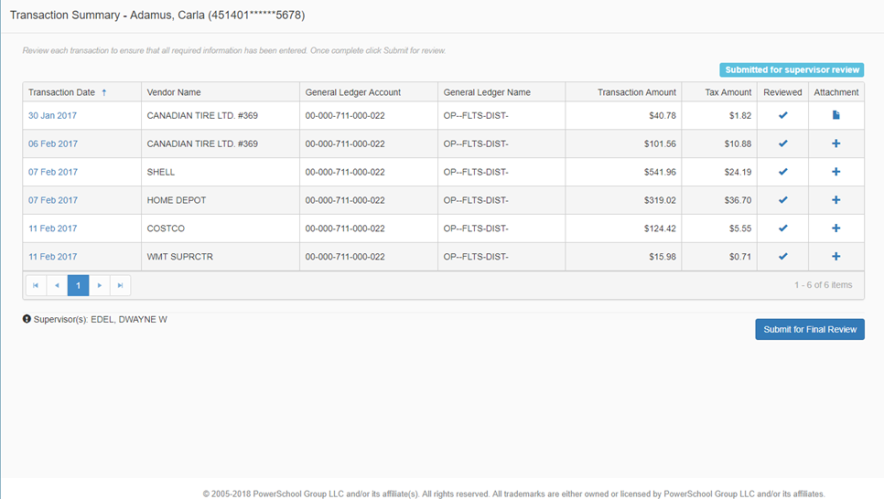Image resolution: width=884 pixels, height=499 pixels.
Task: Sort by Transaction Date column header
Action: coord(62,92)
